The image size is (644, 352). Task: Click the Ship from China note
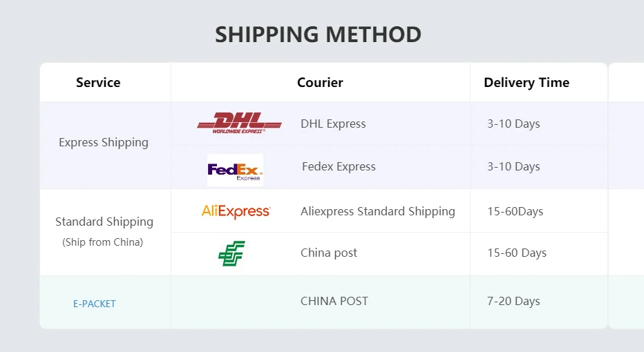[103, 242]
